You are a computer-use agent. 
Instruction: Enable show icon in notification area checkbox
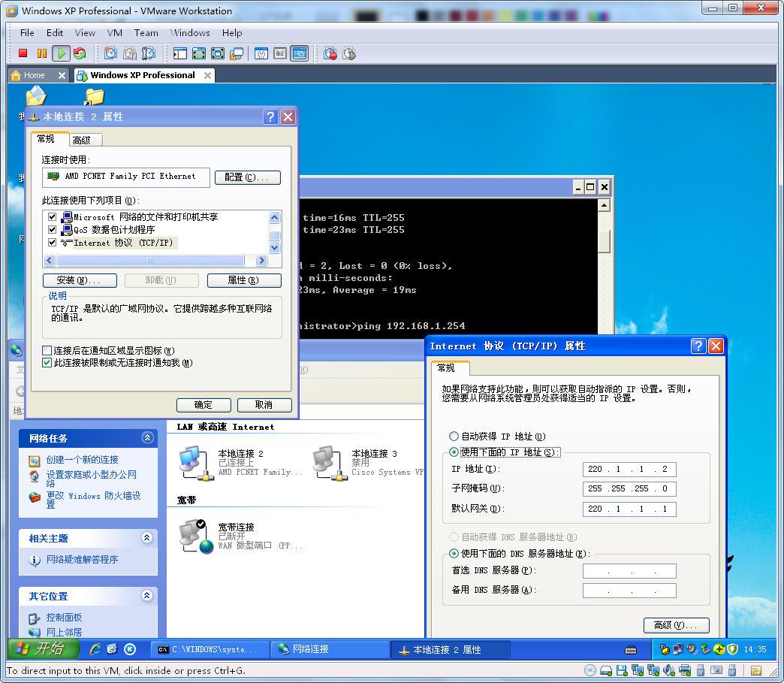(x=47, y=350)
